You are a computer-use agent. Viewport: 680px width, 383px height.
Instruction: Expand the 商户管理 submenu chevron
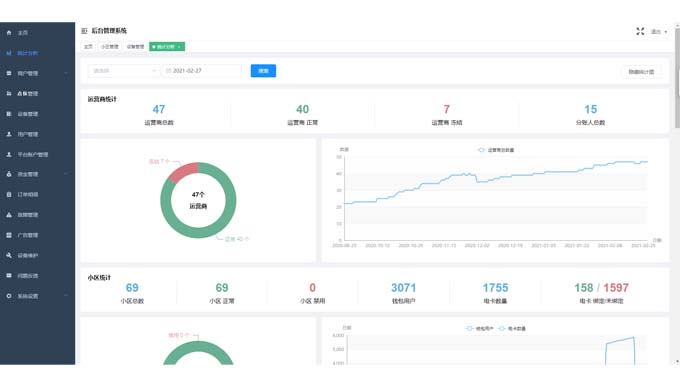pos(66,73)
